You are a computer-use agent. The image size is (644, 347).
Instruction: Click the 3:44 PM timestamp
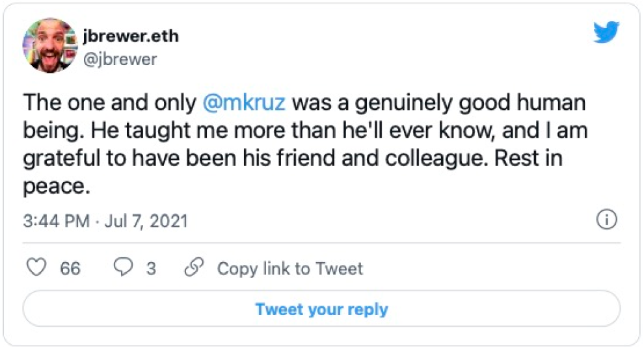click(x=56, y=221)
